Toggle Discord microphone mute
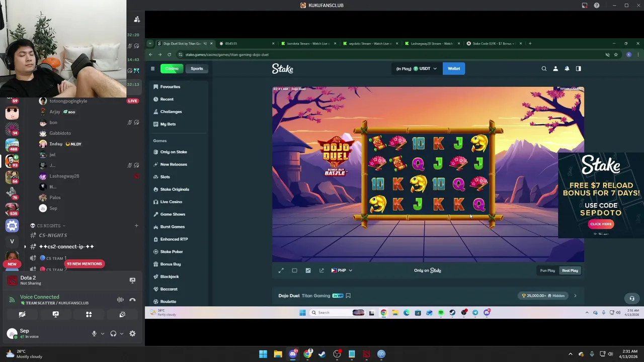 (x=94, y=333)
